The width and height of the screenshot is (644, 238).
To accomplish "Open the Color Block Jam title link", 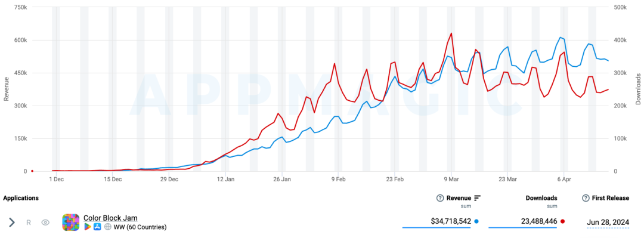I will (110, 218).
